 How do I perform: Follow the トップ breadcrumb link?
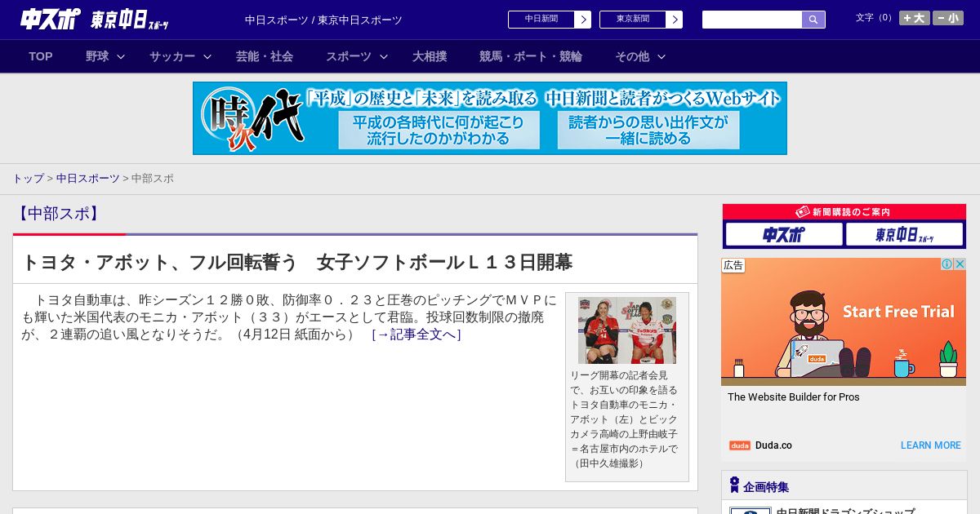click(28, 179)
